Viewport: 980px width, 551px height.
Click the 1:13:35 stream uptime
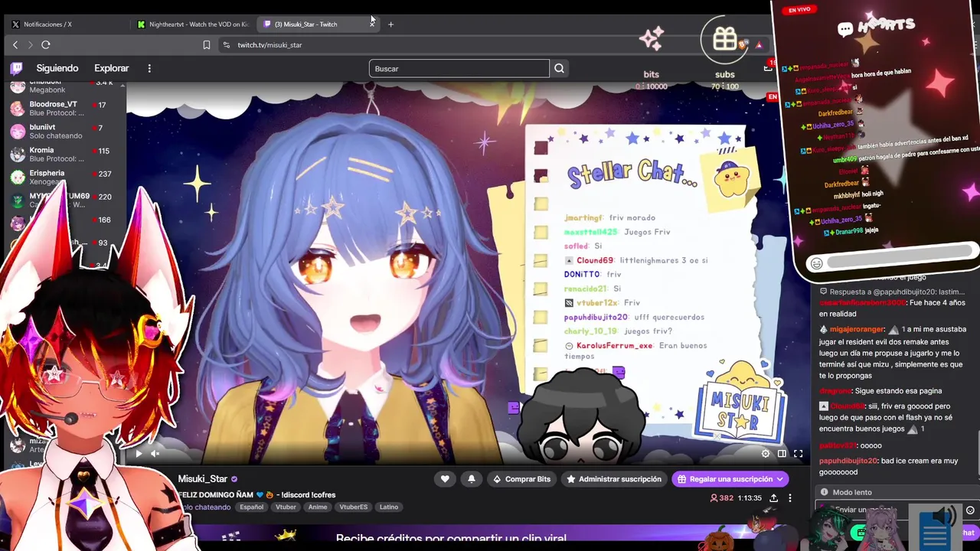[750, 498]
